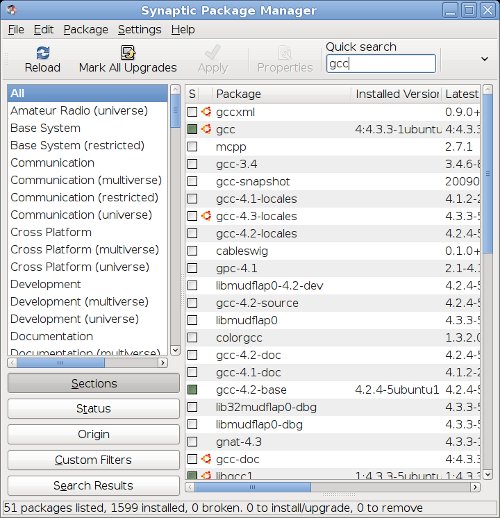Open the File menu
This screenshot has width=500, height=518.
click(x=16, y=30)
